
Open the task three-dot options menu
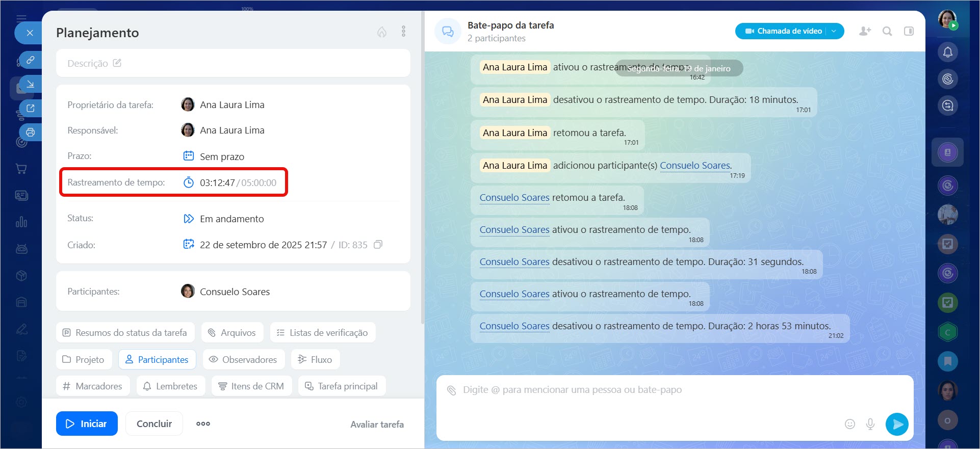[x=403, y=32]
